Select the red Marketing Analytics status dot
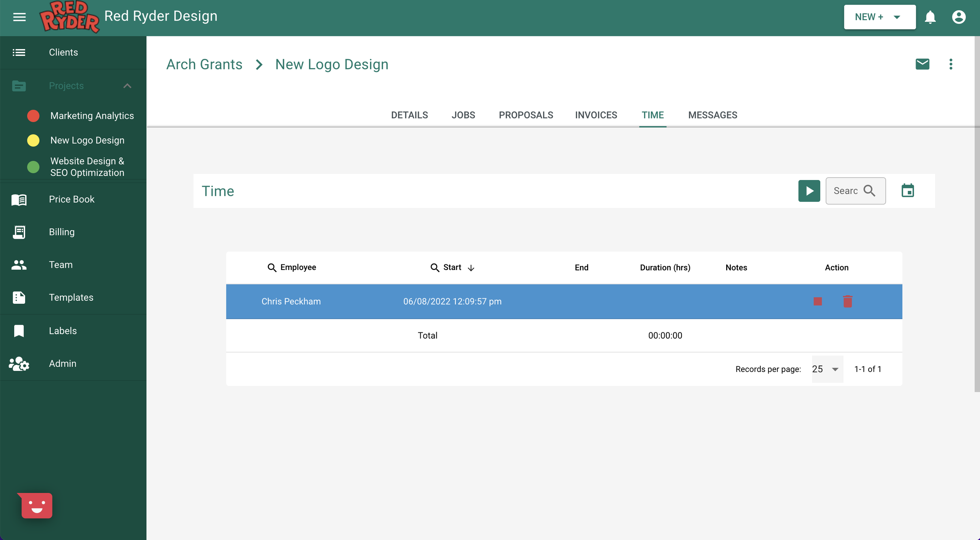The image size is (980, 540). point(33,115)
